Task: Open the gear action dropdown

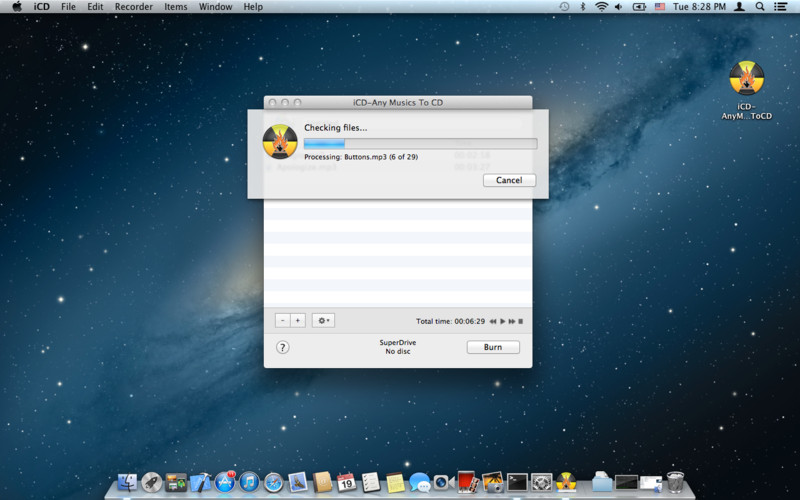Action: click(x=323, y=320)
